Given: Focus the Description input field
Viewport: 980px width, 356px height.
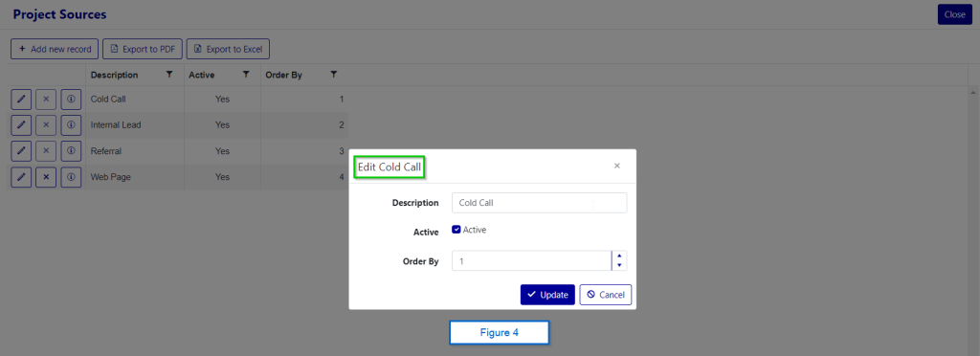Looking at the screenshot, I should pyautogui.click(x=539, y=203).
